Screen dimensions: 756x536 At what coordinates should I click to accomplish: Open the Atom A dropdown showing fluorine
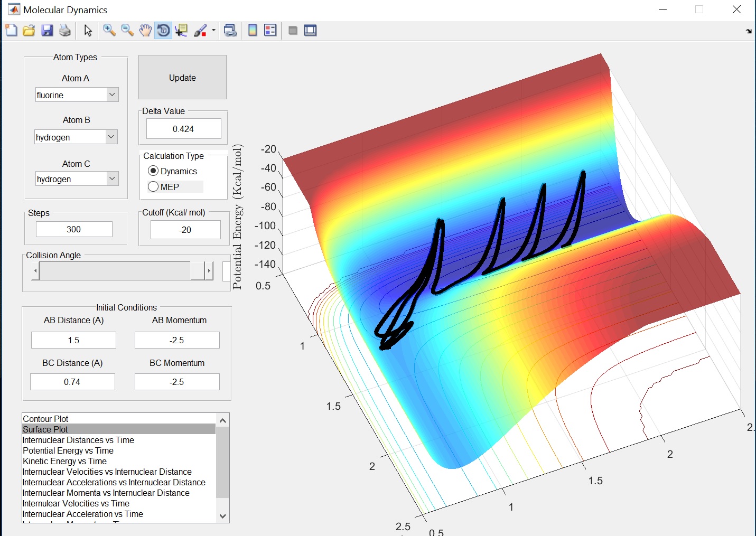77,95
